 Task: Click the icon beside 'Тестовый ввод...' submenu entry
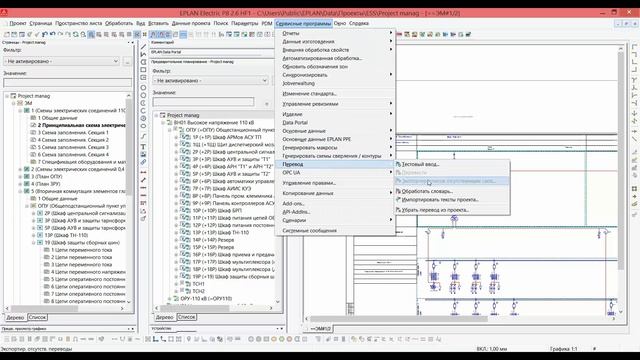click(398, 164)
